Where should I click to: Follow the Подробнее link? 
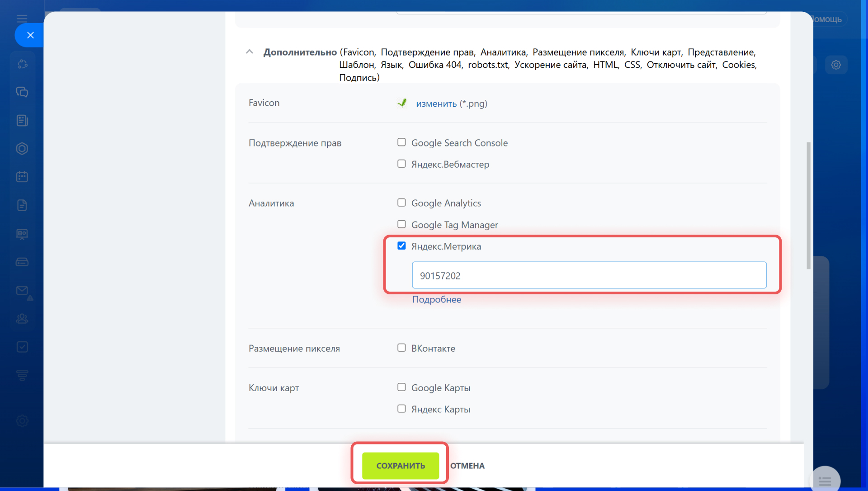tap(436, 299)
